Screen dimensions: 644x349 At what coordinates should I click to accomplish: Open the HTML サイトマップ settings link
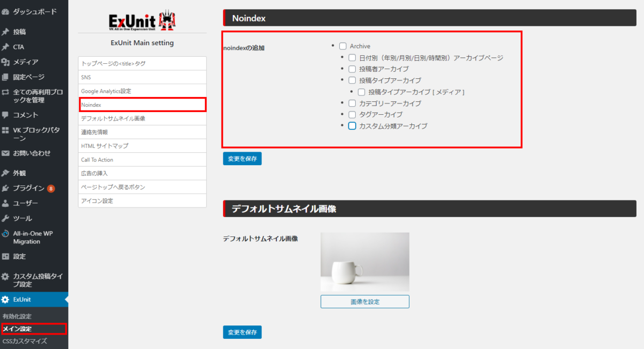click(x=105, y=146)
